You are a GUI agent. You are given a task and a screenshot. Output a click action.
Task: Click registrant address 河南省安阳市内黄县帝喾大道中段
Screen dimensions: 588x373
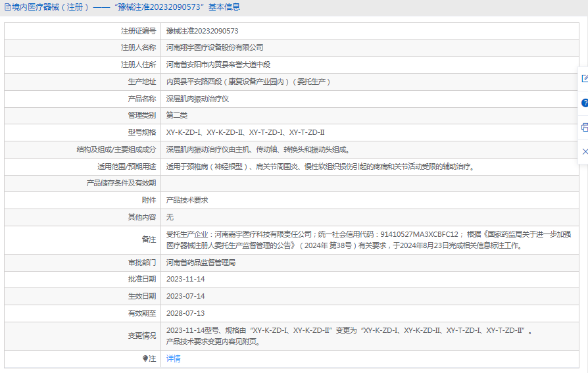(x=218, y=64)
